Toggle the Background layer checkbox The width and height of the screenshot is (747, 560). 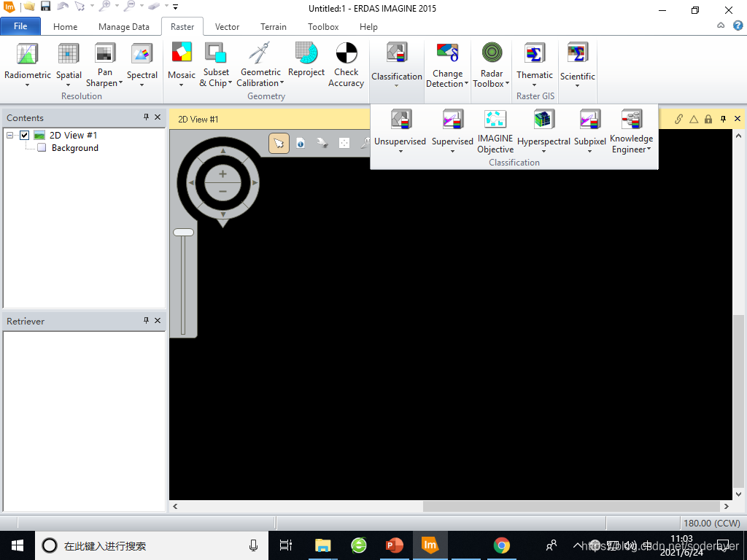point(42,147)
